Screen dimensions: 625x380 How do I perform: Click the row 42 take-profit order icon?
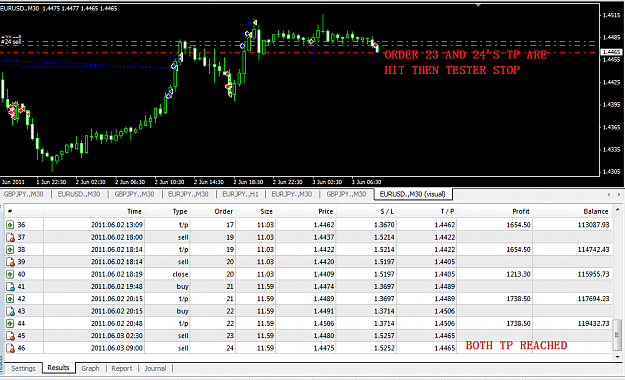10,299
